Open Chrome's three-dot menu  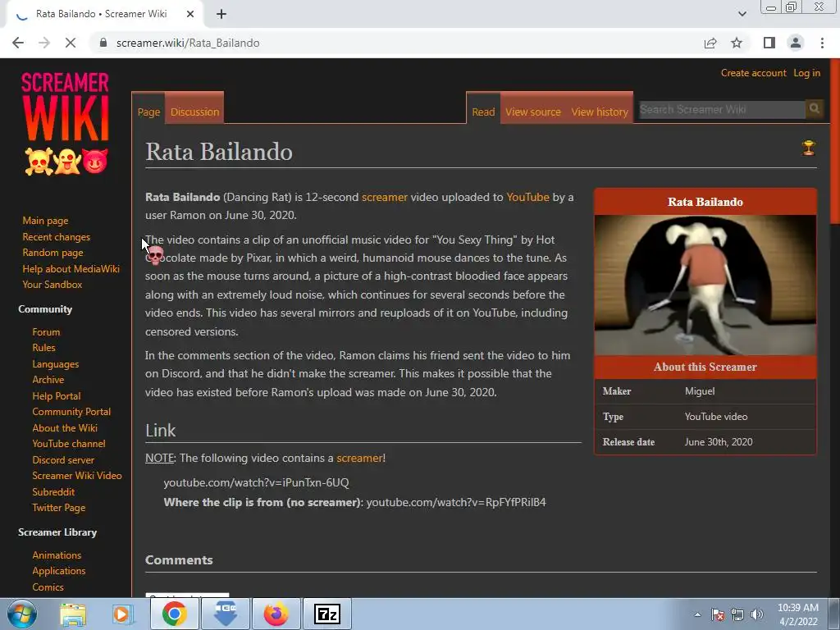(822, 43)
